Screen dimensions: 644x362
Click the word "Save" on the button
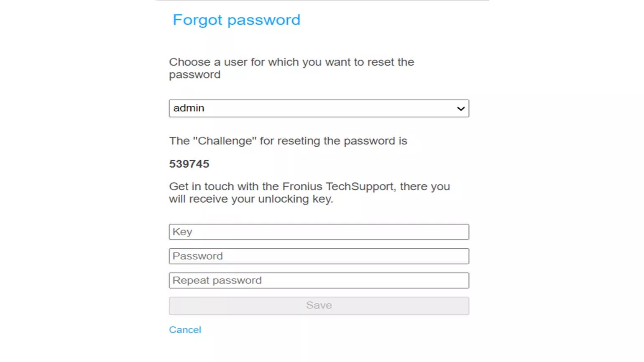319,306
